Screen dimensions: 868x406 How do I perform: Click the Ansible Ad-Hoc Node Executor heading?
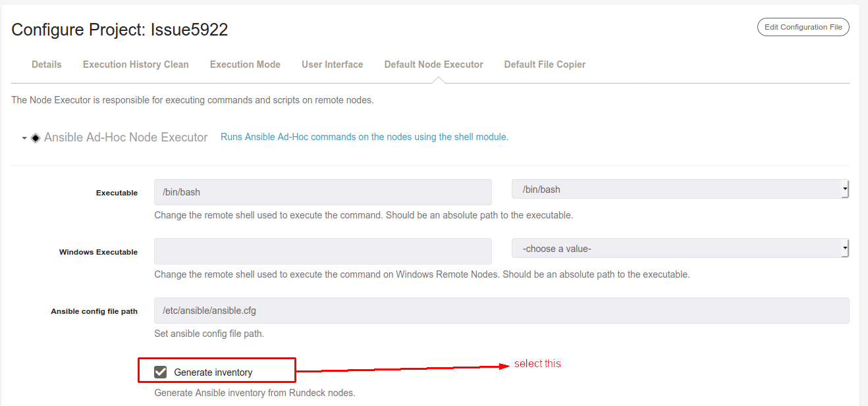126,137
